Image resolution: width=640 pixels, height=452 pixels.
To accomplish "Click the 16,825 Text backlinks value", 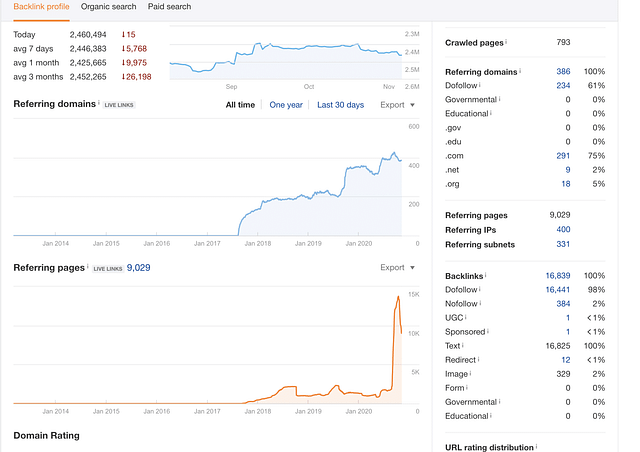I will click(x=558, y=346).
